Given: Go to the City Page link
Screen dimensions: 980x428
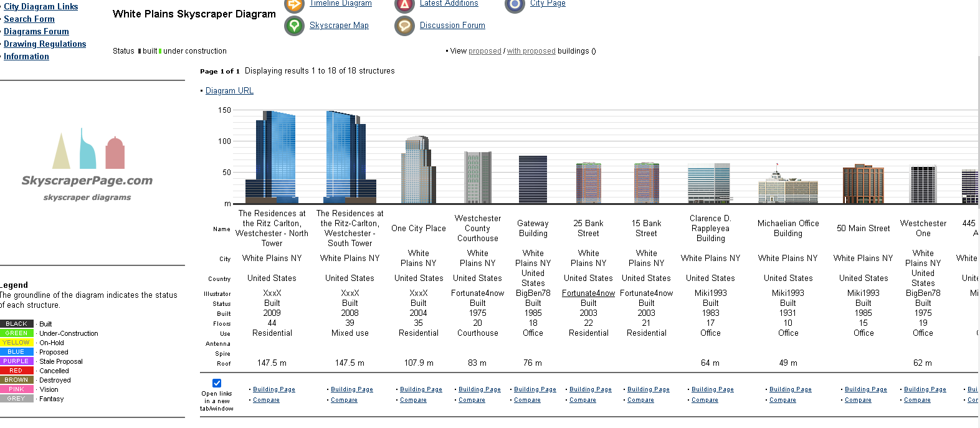Looking at the screenshot, I should [548, 4].
